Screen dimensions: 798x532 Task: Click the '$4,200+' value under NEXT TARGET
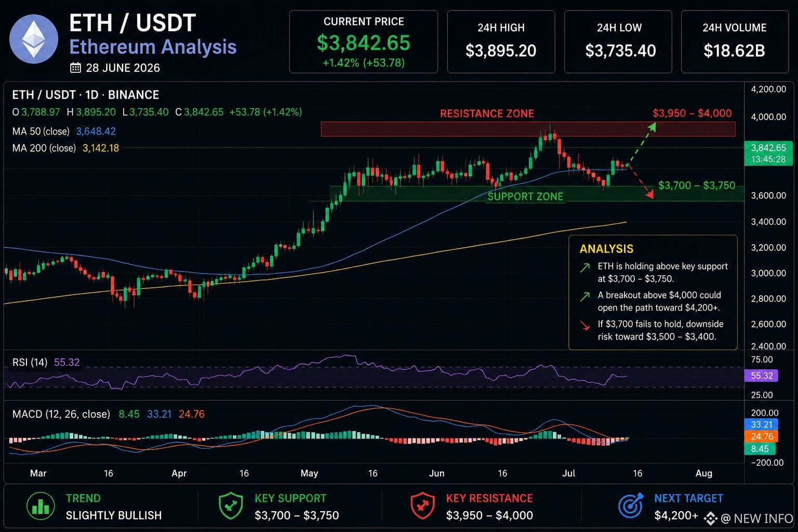676,515
